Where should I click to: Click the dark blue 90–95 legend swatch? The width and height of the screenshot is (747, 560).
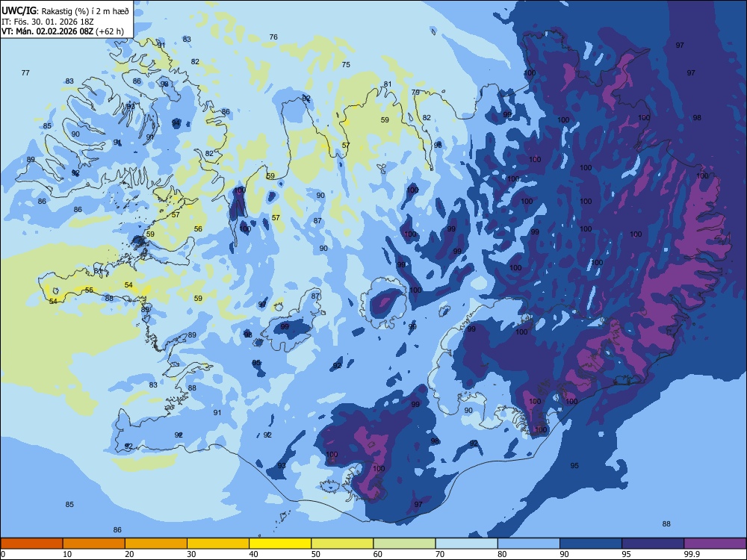click(x=591, y=544)
